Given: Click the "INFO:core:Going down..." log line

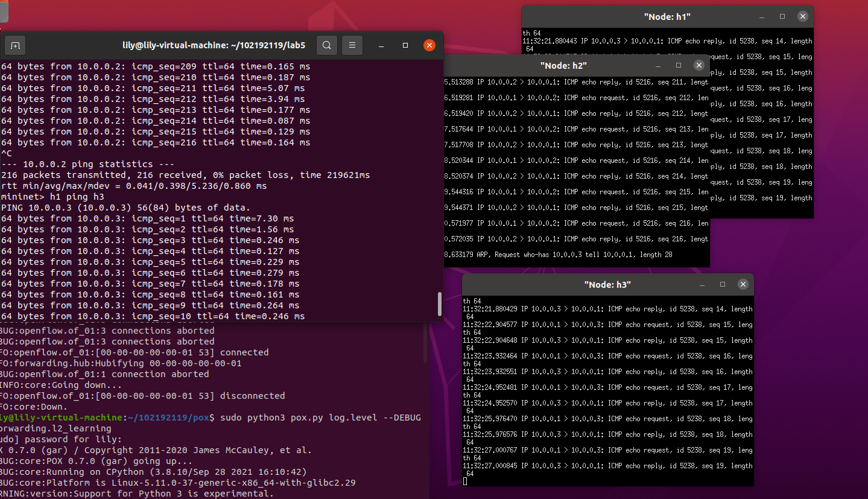Looking at the screenshot, I should 61,385.
